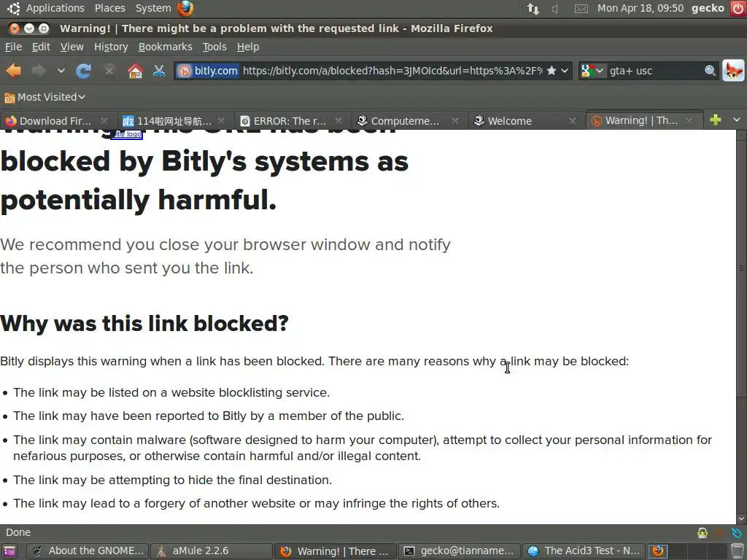Click the 'Why was this link blocked?' heading
The height and width of the screenshot is (560, 747).
[144, 323]
